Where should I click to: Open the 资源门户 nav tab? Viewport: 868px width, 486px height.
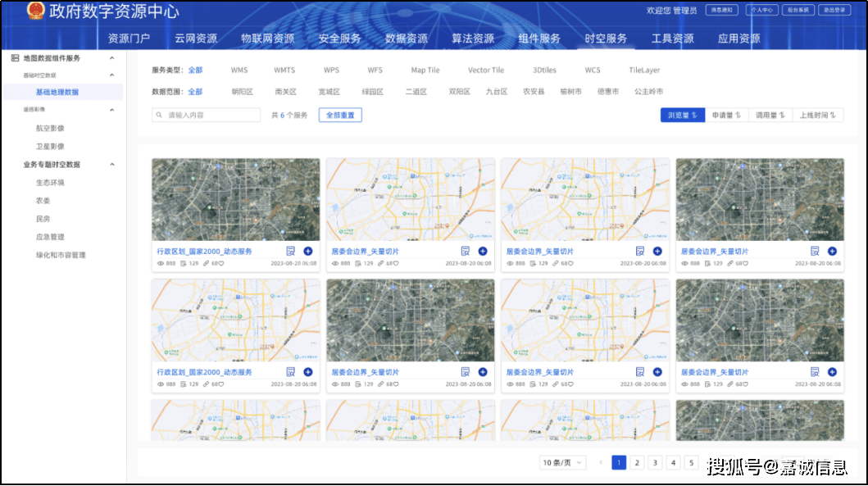[129, 39]
